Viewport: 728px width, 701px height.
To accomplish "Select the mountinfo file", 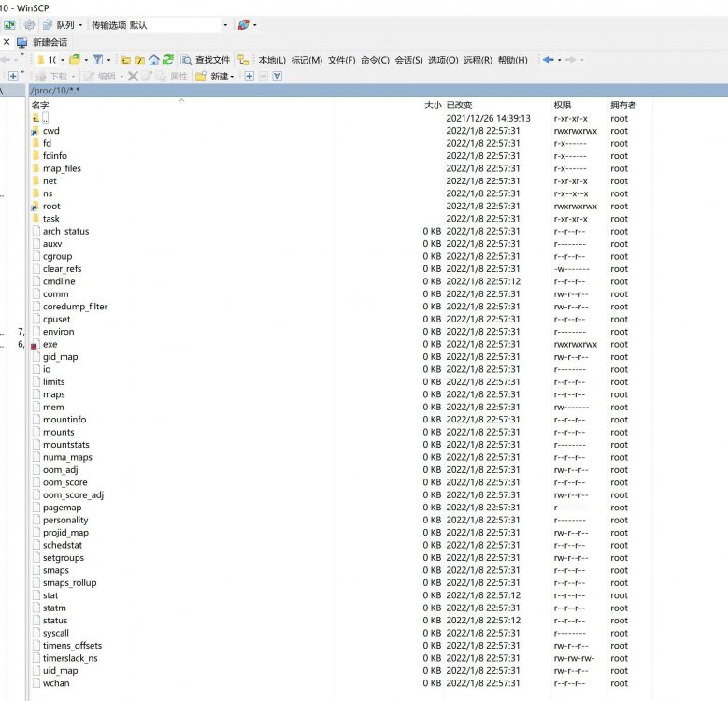I will [x=64, y=420].
